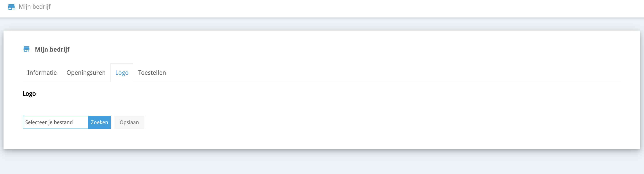Switch to the Informatie tab
644x174 pixels.
(42, 73)
